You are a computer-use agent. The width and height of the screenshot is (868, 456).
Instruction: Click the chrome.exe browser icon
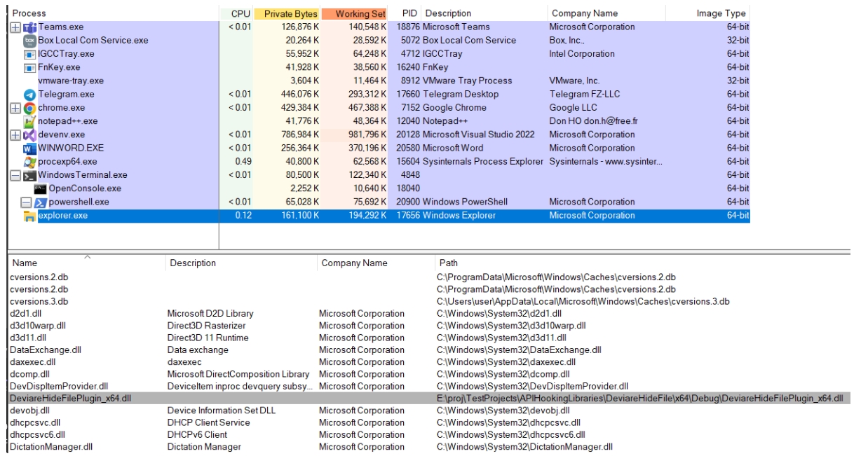(x=29, y=108)
